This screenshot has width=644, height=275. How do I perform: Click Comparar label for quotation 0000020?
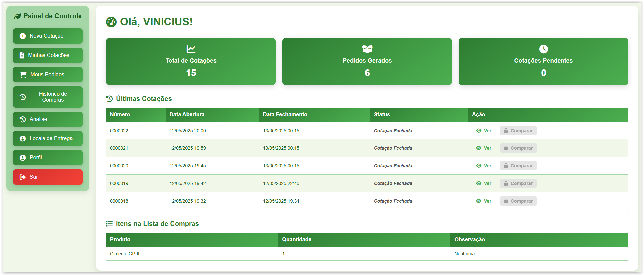coord(522,166)
